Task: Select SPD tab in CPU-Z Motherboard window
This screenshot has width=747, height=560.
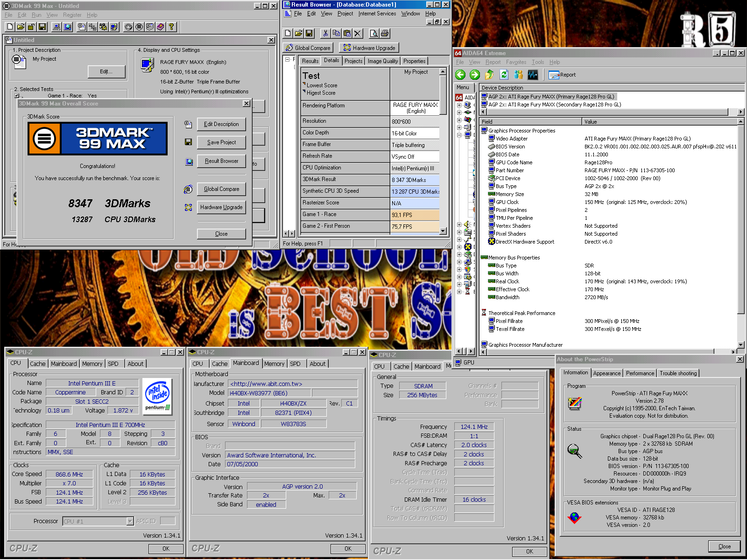Action: [295, 364]
